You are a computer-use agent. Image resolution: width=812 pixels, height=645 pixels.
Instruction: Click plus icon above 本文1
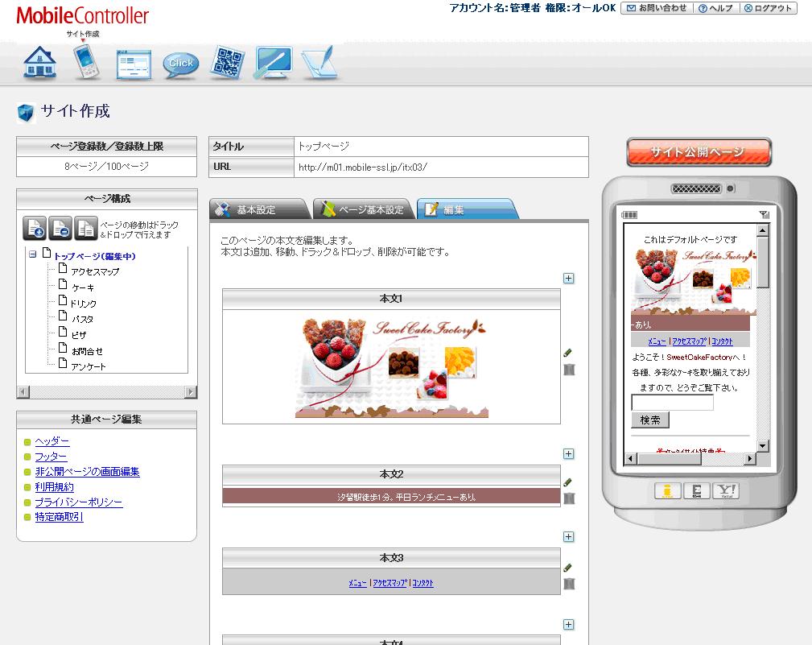569,278
